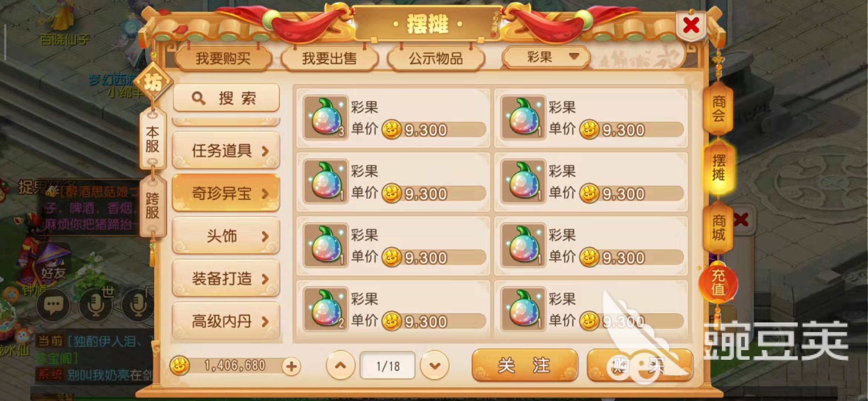Click the 关注 follow button
The image size is (868, 401).
click(x=525, y=365)
